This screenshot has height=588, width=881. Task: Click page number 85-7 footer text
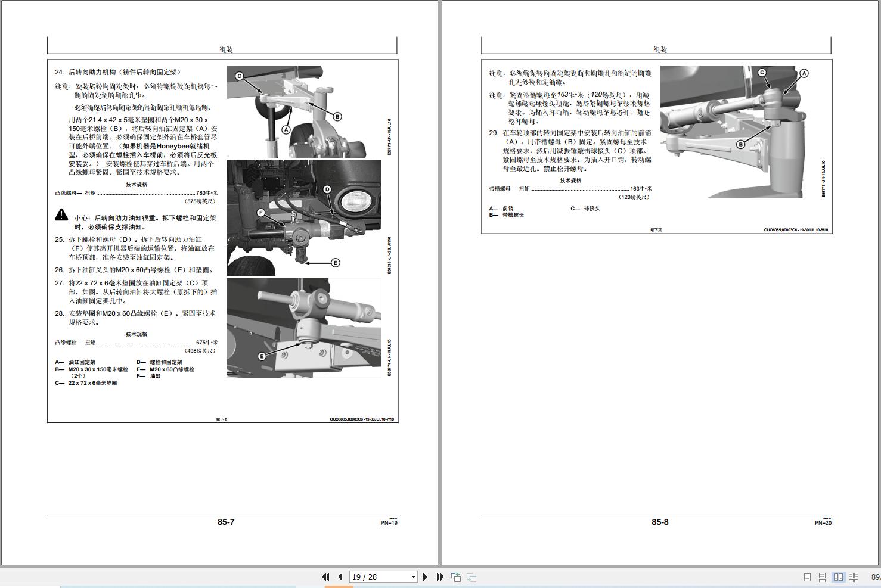click(x=226, y=522)
